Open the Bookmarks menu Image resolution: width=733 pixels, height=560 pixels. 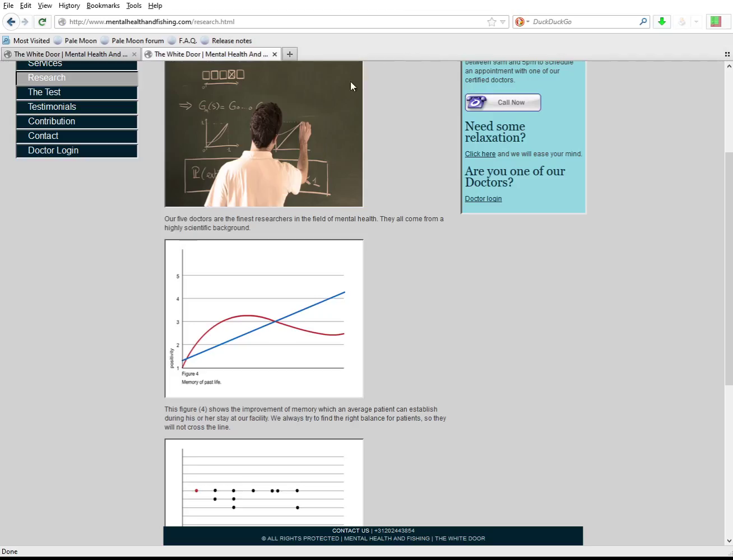coord(103,6)
